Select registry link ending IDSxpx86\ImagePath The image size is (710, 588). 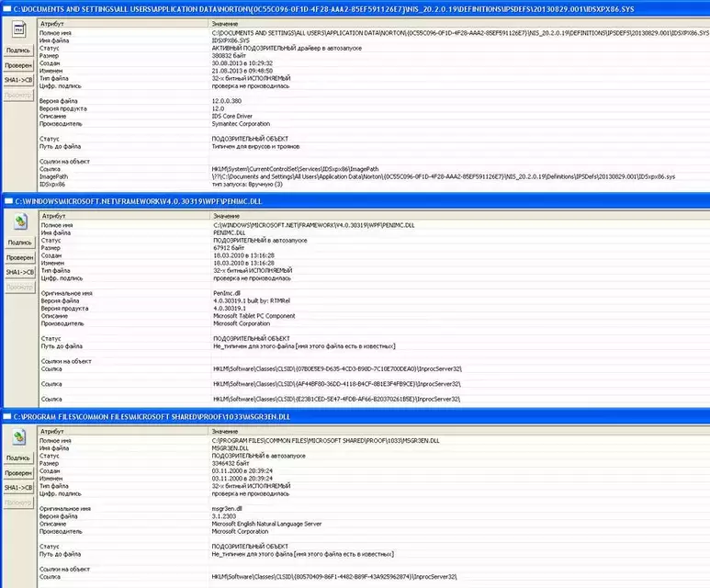295,169
